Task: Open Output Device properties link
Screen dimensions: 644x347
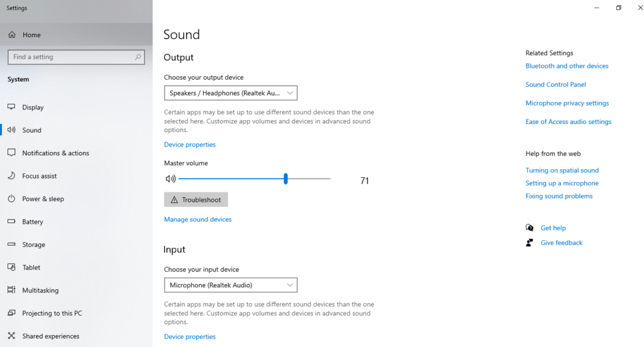Action: click(x=190, y=145)
